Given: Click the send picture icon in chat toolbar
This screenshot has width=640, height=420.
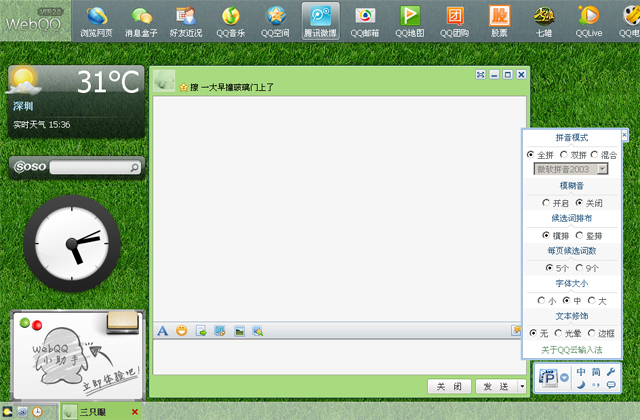Looking at the screenshot, I should tap(240, 331).
